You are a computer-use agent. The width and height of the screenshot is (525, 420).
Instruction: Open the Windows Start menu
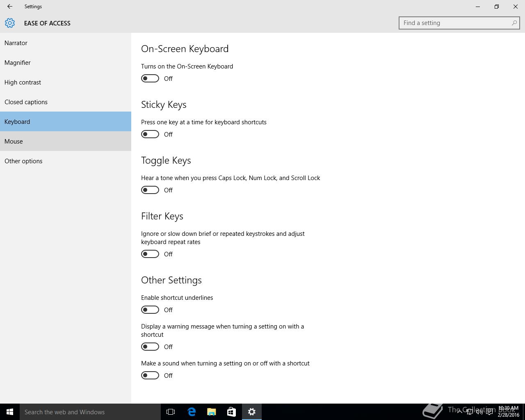10,412
